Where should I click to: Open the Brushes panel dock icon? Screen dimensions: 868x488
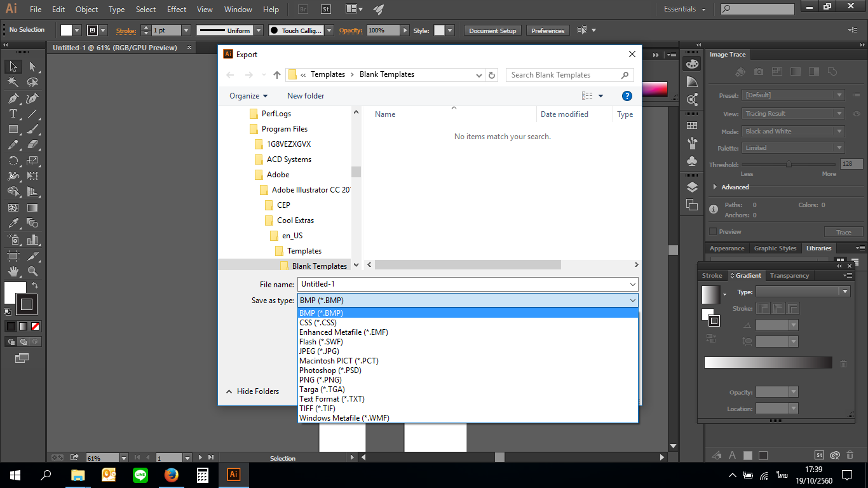pos(692,144)
